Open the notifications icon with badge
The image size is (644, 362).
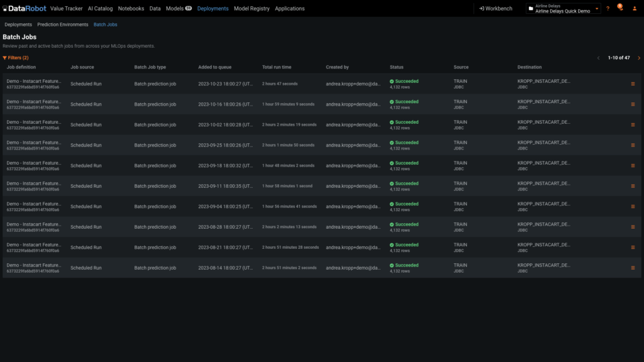tap(620, 8)
